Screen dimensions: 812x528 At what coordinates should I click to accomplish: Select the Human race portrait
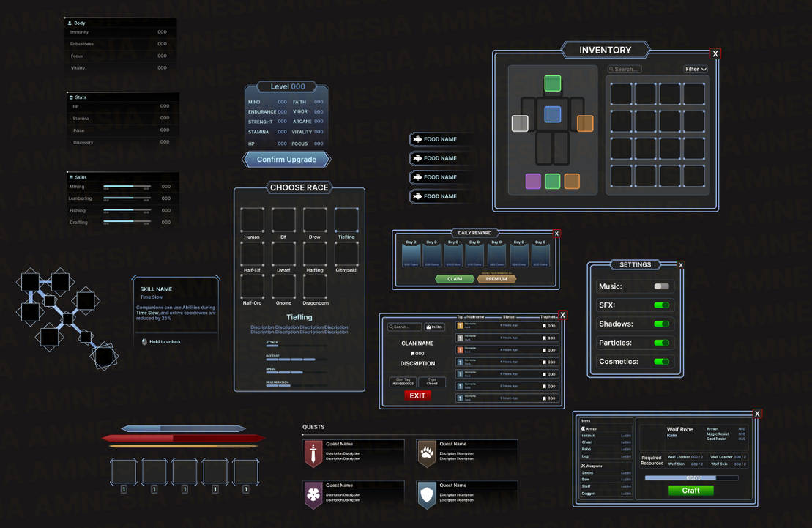tap(252, 218)
